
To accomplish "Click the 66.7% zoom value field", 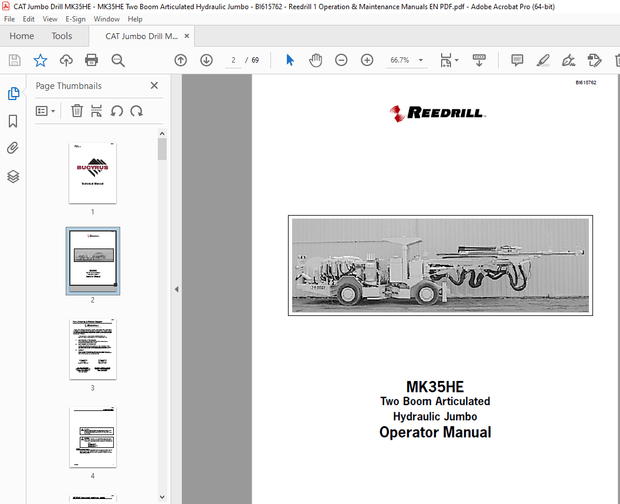I will tap(400, 60).
